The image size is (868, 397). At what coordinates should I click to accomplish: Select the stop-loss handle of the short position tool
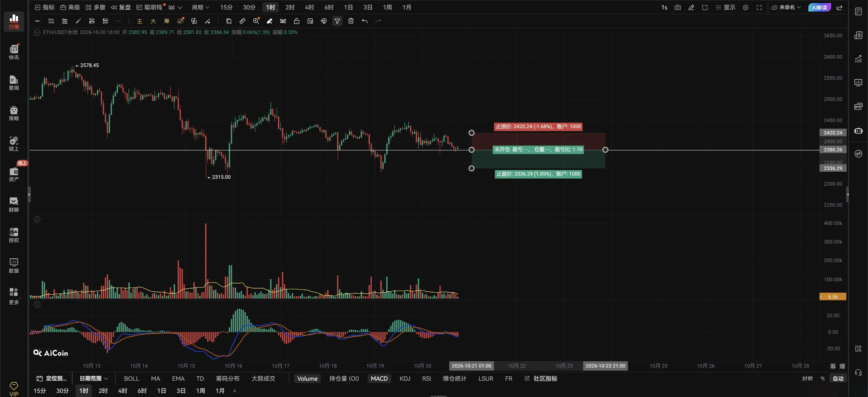pos(471,133)
